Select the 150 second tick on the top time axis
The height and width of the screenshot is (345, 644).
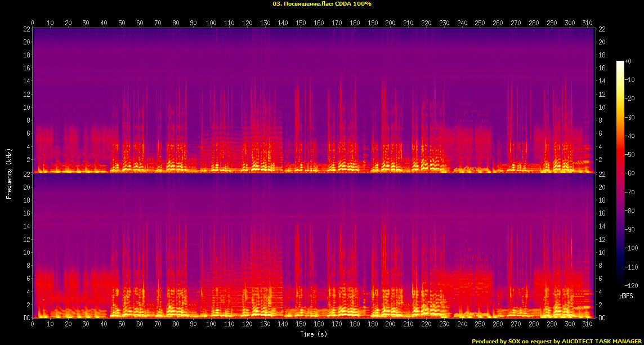[x=301, y=23]
